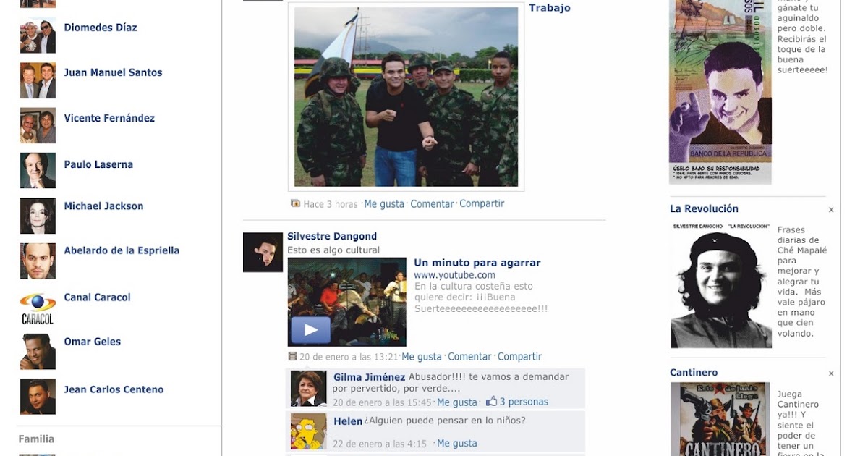Screen dimensions: 868x456
Task: Open Juan Manuel Santos profile link
Action: [x=113, y=72]
